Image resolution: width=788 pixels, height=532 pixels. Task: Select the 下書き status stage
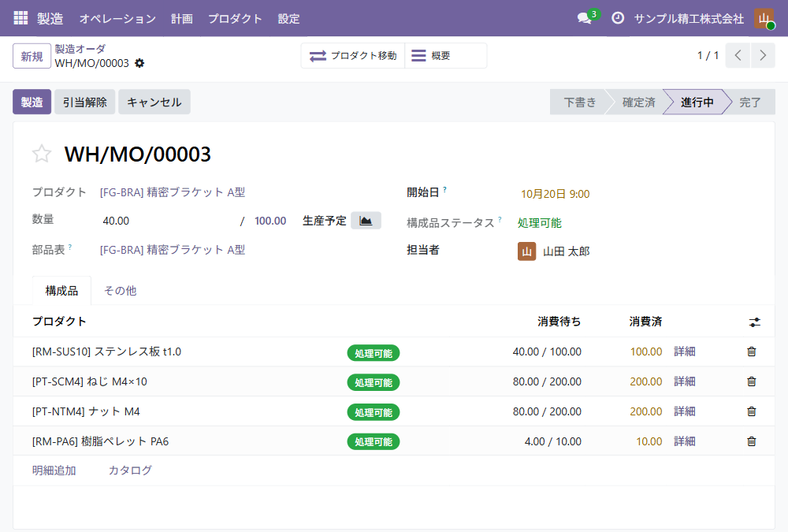tap(580, 102)
